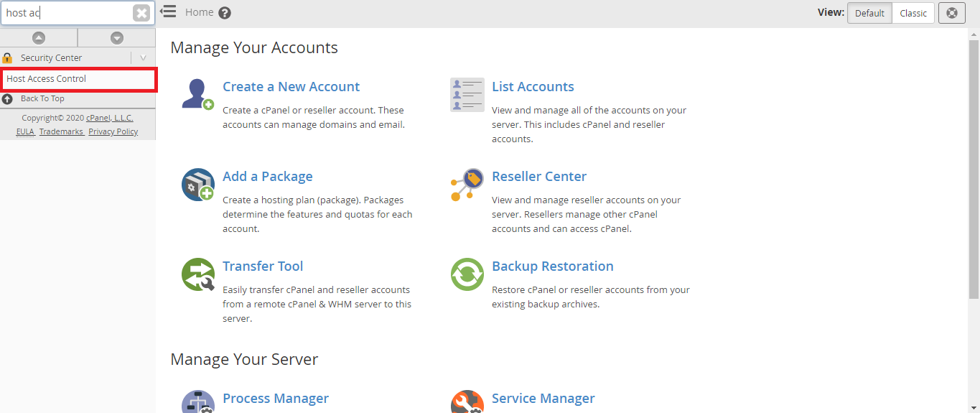Image resolution: width=980 pixels, height=413 pixels.
Task: Collapse all sidebar categories with up arrow
Action: click(39, 38)
